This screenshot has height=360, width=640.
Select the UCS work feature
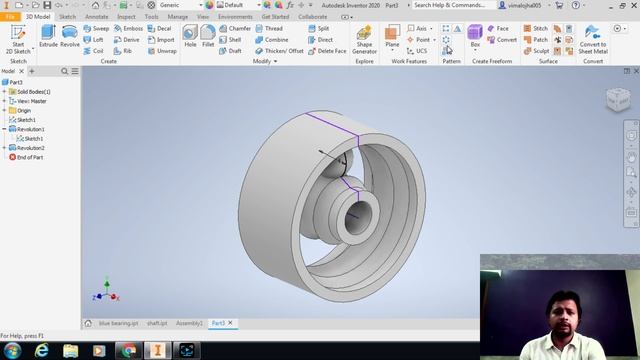pyautogui.click(x=417, y=51)
